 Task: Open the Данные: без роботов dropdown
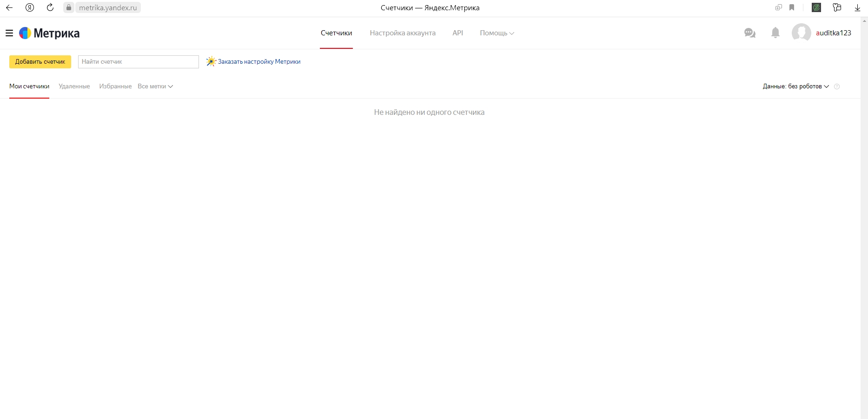pos(795,86)
